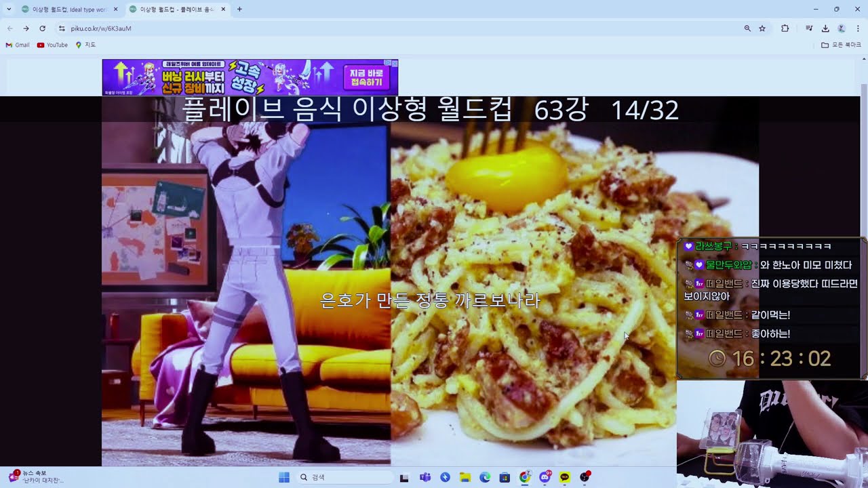Open the zoom level indicator in address bar
The image size is (868, 488).
pos(747,28)
